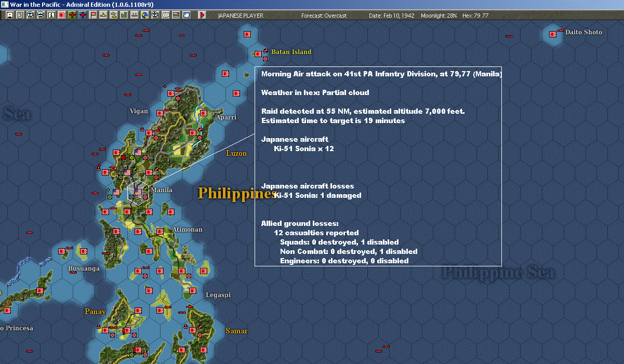
Task: Open the OP toolbar button
Action: (166, 15)
